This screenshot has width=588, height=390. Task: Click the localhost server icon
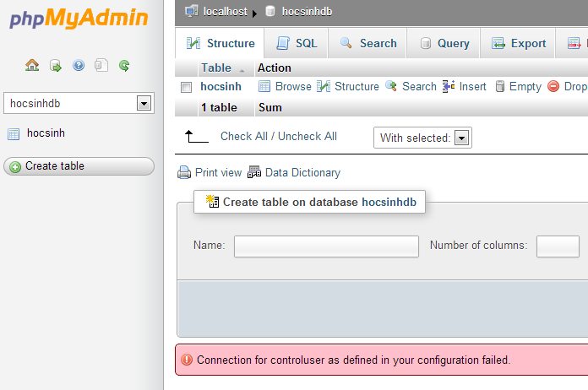(191, 11)
